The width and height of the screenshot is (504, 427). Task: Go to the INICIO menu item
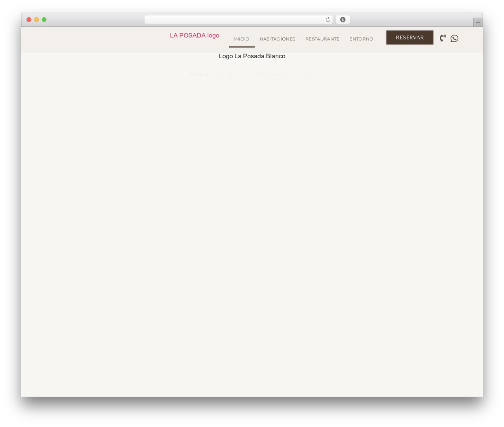242,39
